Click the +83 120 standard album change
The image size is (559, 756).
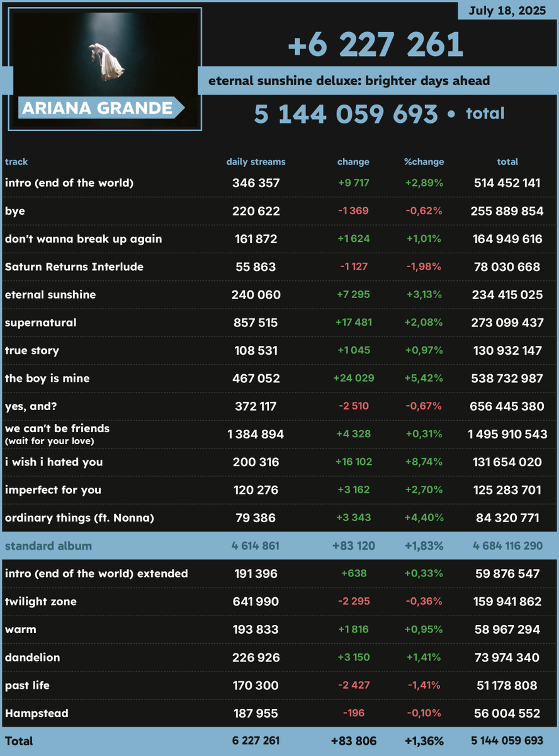click(x=353, y=546)
